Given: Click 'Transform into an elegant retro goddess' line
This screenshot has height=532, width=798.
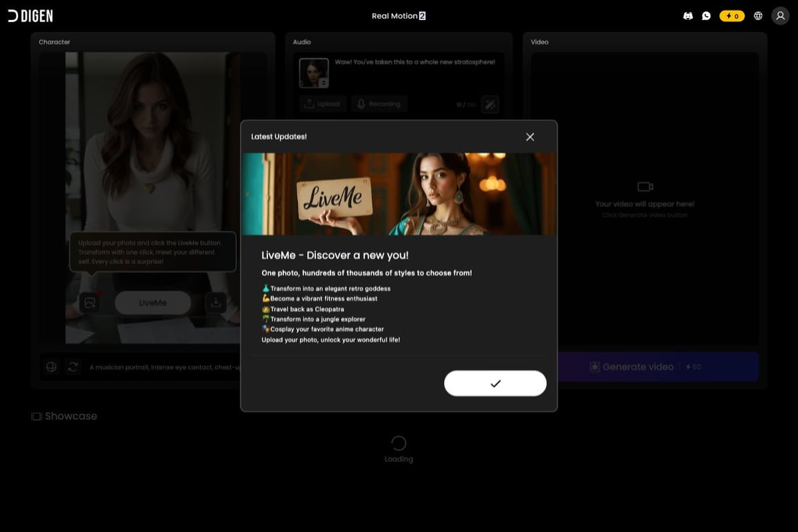Looking at the screenshot, I should [326, 289].
